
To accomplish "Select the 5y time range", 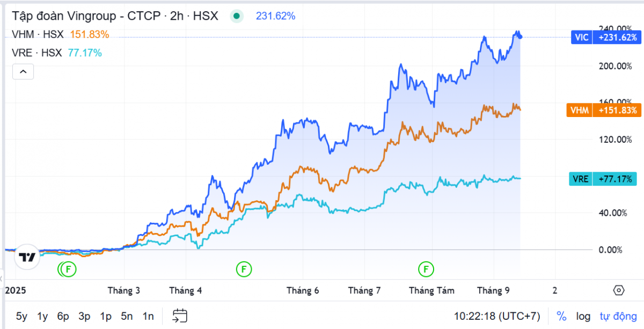I will click(21, 316).
